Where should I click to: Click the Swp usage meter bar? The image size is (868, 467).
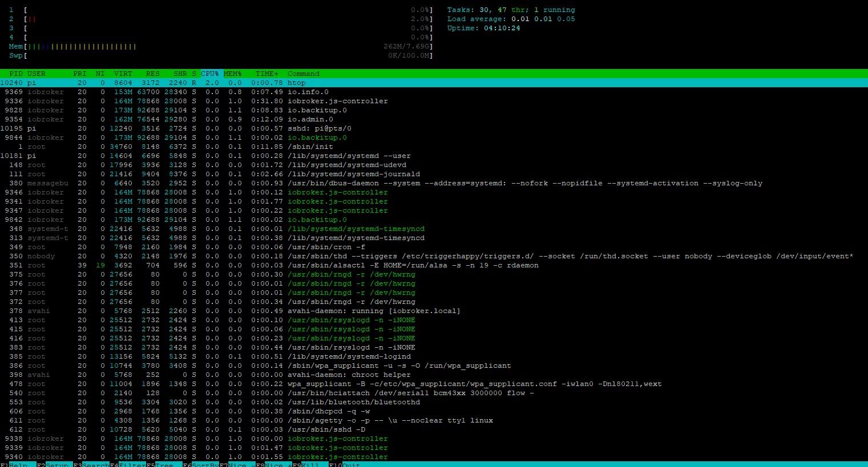[221, 55]
